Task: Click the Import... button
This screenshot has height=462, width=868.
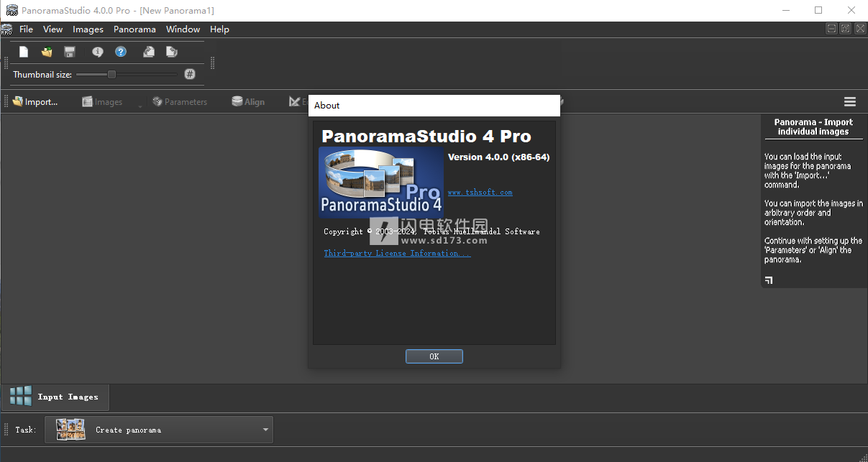Action: [x=35, y=102]
